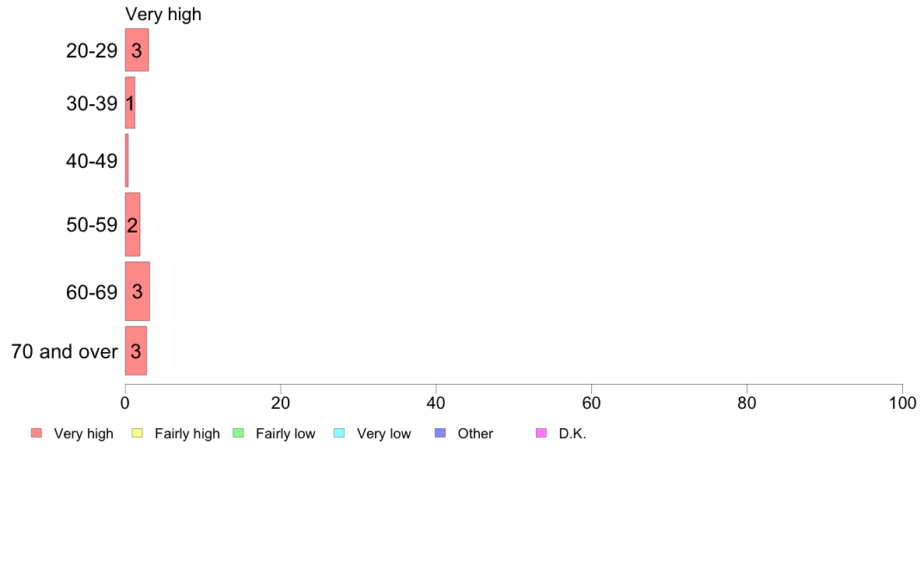Select the 60-69 bar showing 3
Viewport: 924px width, 572px height.
138,291
